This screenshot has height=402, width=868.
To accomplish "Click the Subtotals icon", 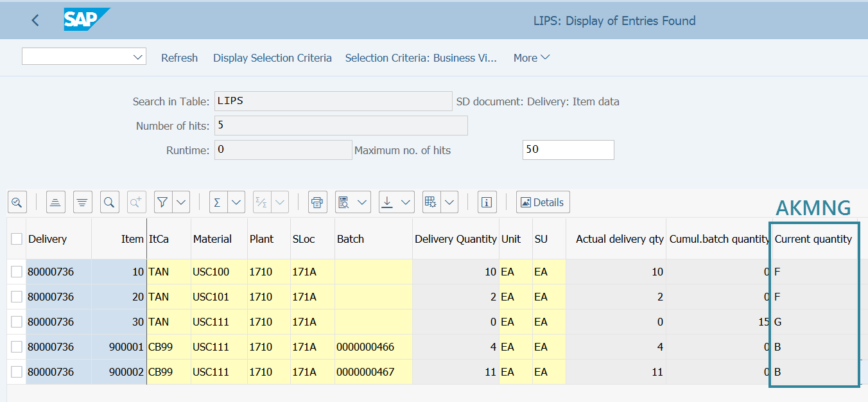I will pos(261,202).
